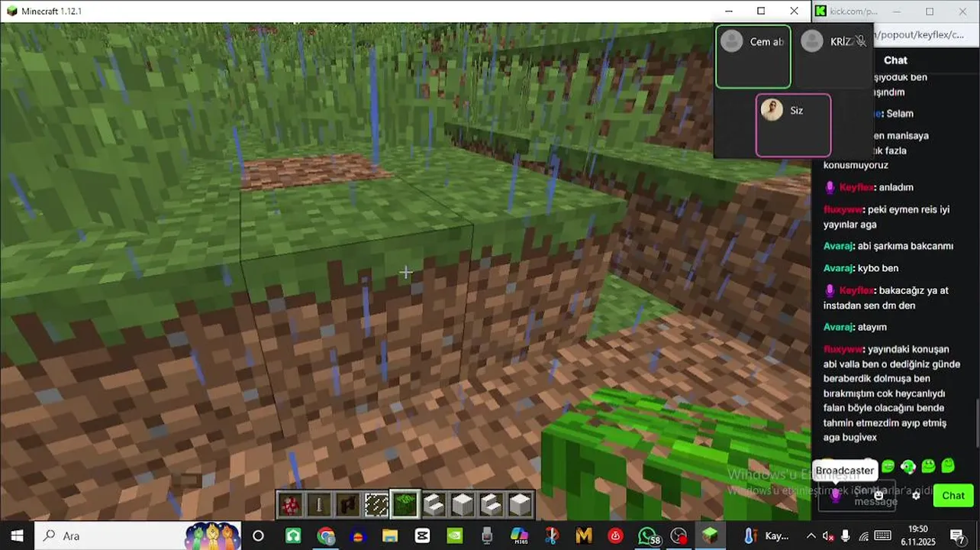
Task: Select the red mushroom hotbar slot
Action: (290, 505)
